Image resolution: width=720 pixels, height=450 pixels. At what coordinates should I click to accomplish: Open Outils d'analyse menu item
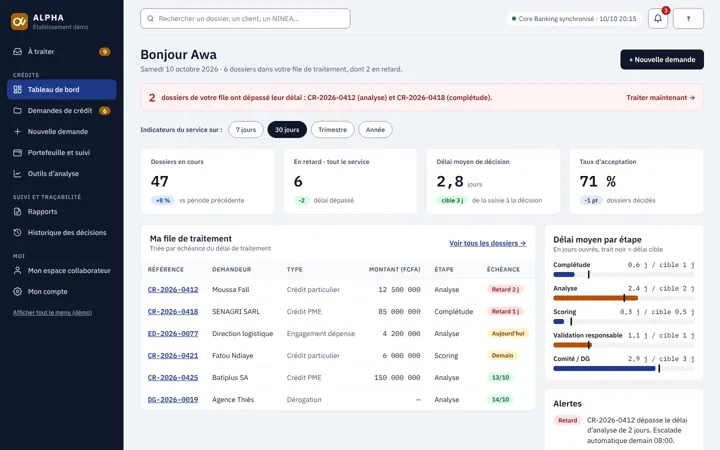(62, 174)
